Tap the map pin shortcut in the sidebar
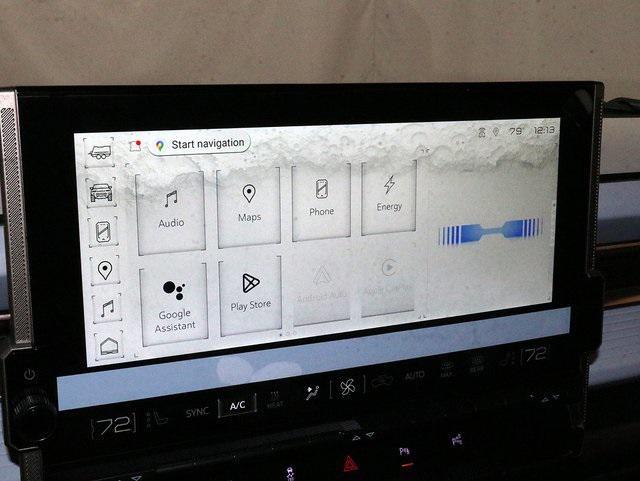The image size is (640, 481). click(105, 269)
